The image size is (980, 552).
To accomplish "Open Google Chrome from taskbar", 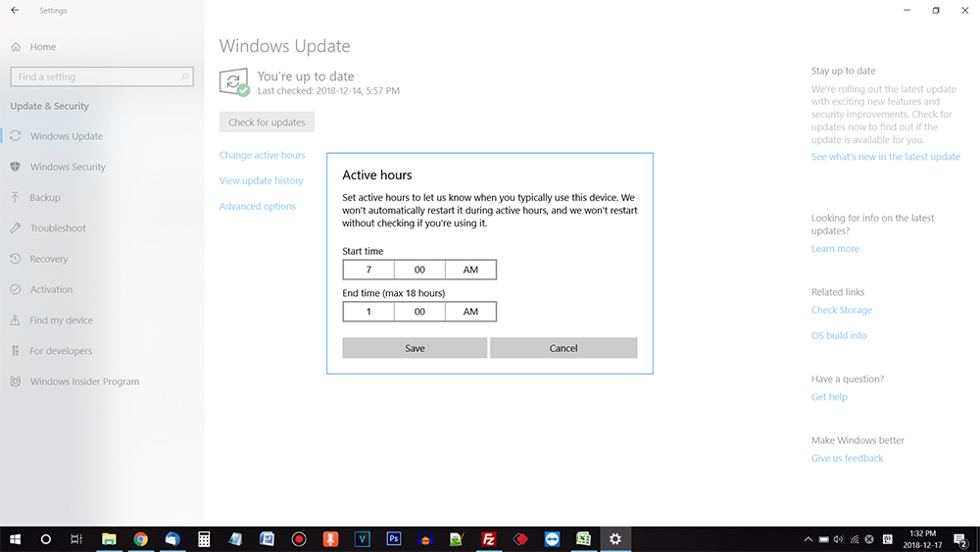I will pyautogui.click(x=140, y=539).
